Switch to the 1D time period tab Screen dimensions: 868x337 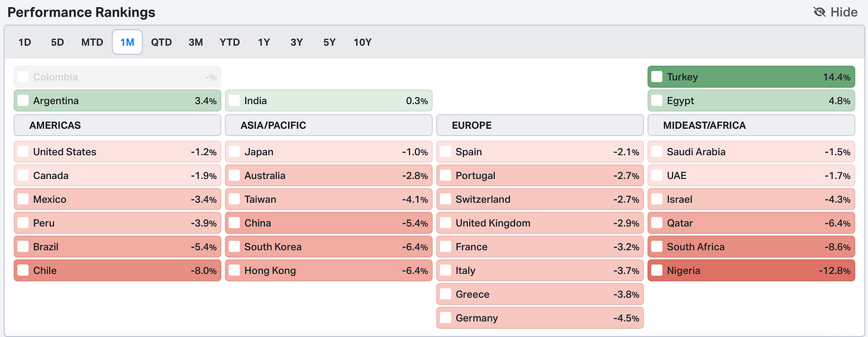click(x=24, y=42)
